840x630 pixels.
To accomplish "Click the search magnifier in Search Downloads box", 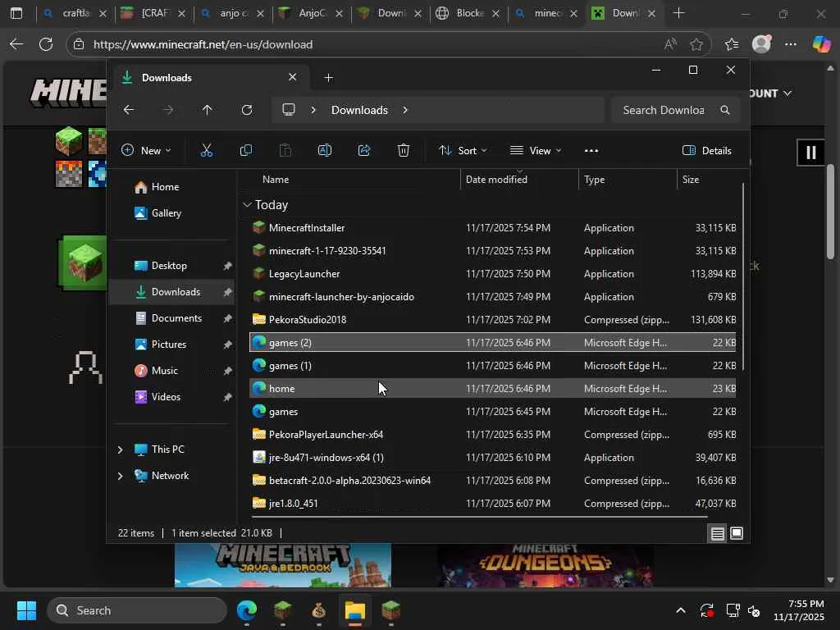I will coord(725,110).
